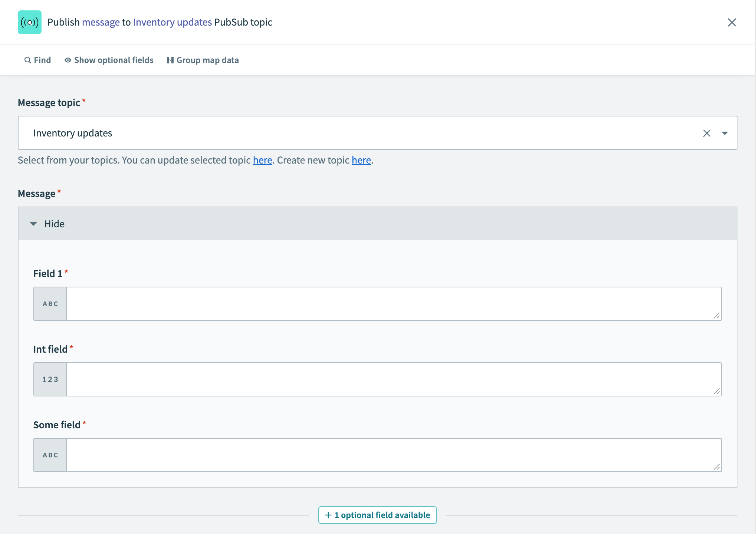The image size is (756, 534).
Task: Click the PubSub app icon in the header
Action: [30, 22]
